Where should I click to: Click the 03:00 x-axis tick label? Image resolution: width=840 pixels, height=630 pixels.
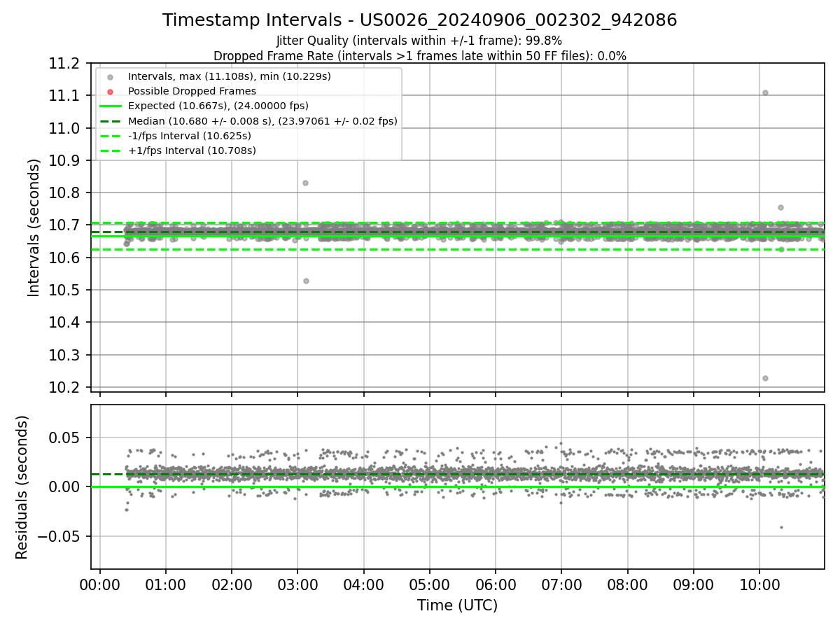[297, 584]
